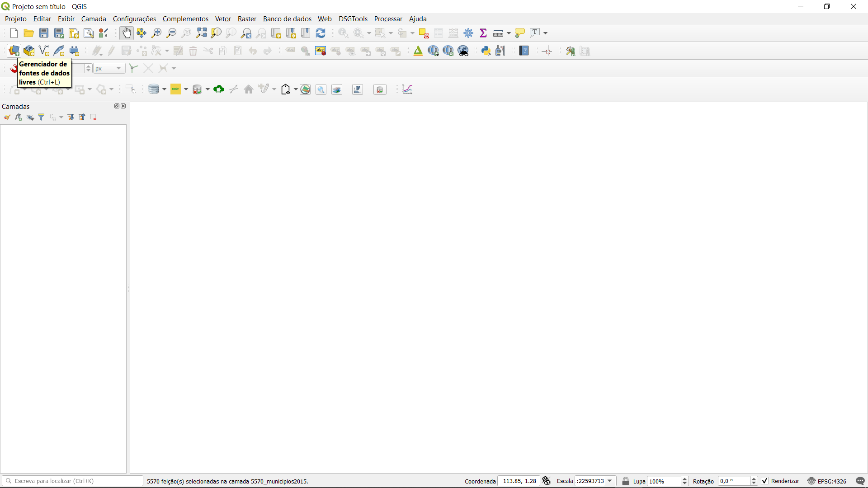Screen dimensions: 868x488
Task: Click the Zoom Full extent icon
Action: [x=201, y=33]
